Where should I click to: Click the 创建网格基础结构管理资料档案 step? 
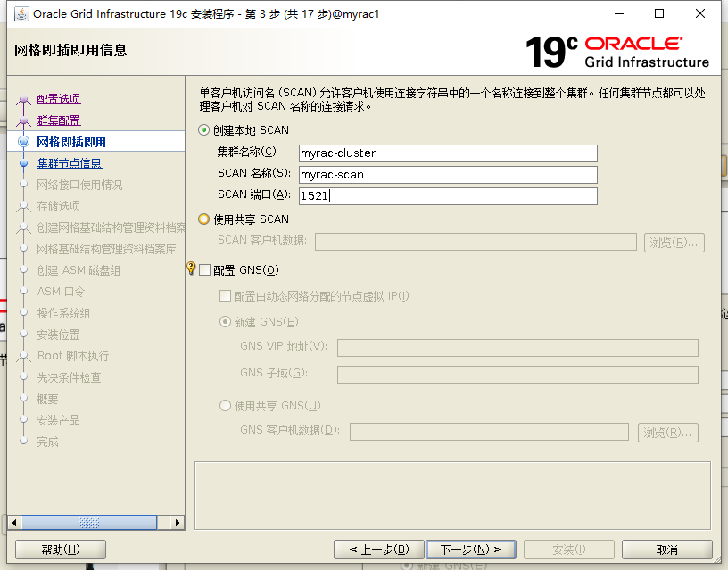pyautogui.click(x=111, y=227)
